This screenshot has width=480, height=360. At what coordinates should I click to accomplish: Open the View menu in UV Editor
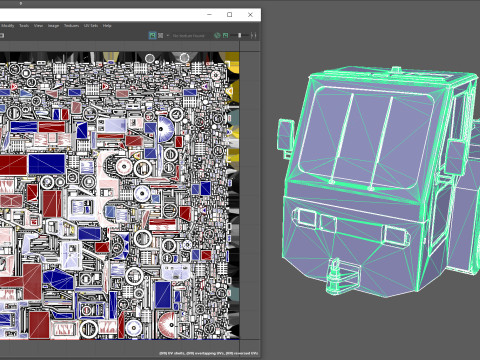[38, 26]
